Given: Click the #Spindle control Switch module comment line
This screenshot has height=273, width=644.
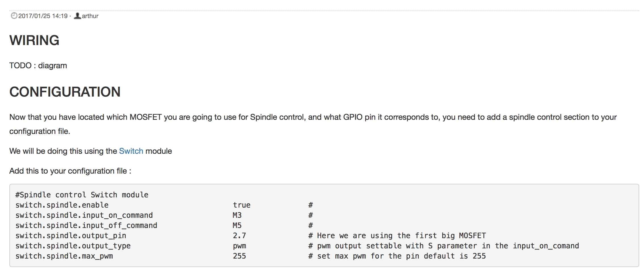Looking at the screenshot, I should (x=82, y=195).
